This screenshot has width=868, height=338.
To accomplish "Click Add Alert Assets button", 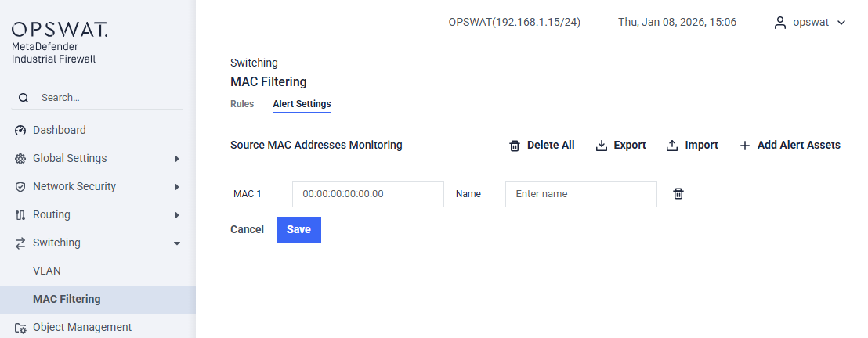I will (x=790, y=146).
